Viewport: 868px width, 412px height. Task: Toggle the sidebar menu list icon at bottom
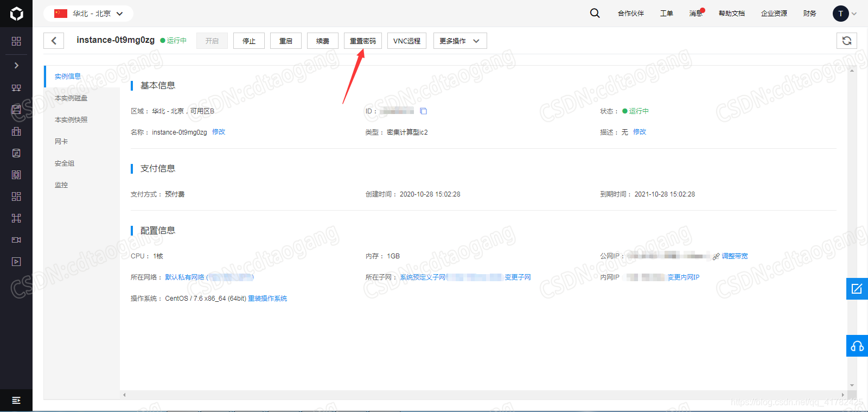[x=16, y=401]
